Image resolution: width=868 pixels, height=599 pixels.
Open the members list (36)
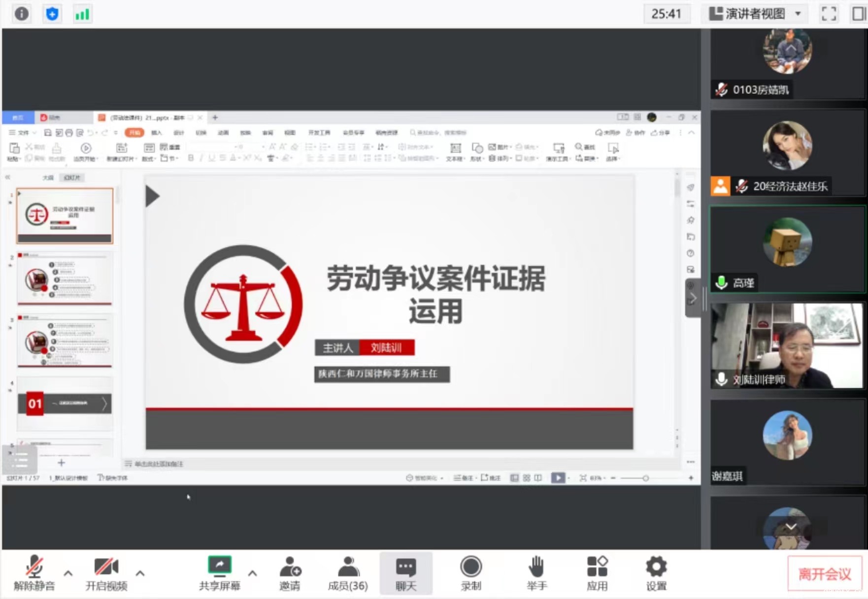348,572
